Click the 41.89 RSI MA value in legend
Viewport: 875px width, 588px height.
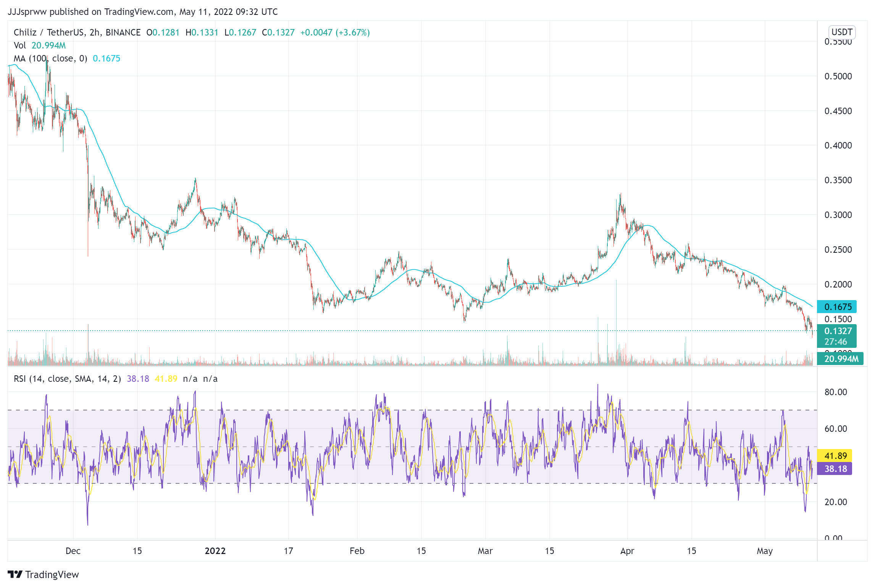click(x=166, y=379)
